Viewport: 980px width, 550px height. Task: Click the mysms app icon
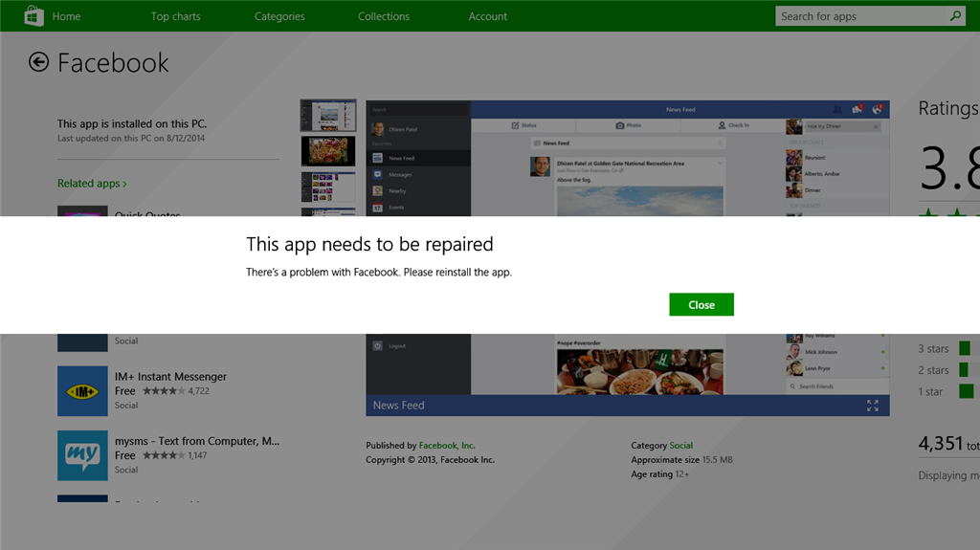click(x=82, y=455)
